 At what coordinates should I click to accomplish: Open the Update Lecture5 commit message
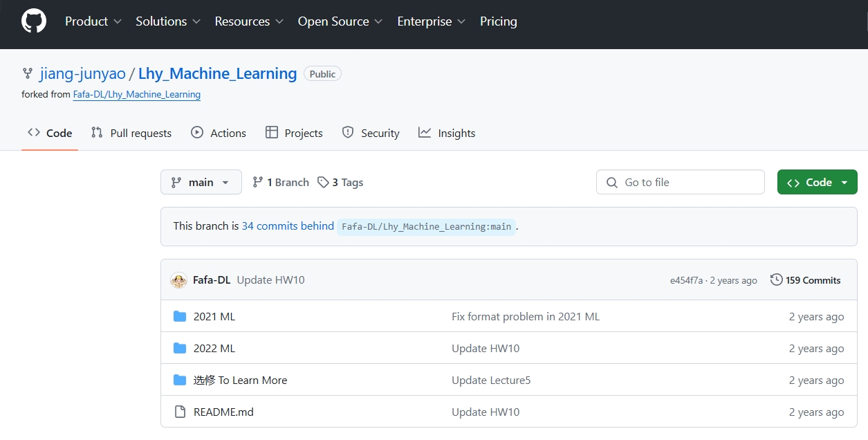pos(491,380)
